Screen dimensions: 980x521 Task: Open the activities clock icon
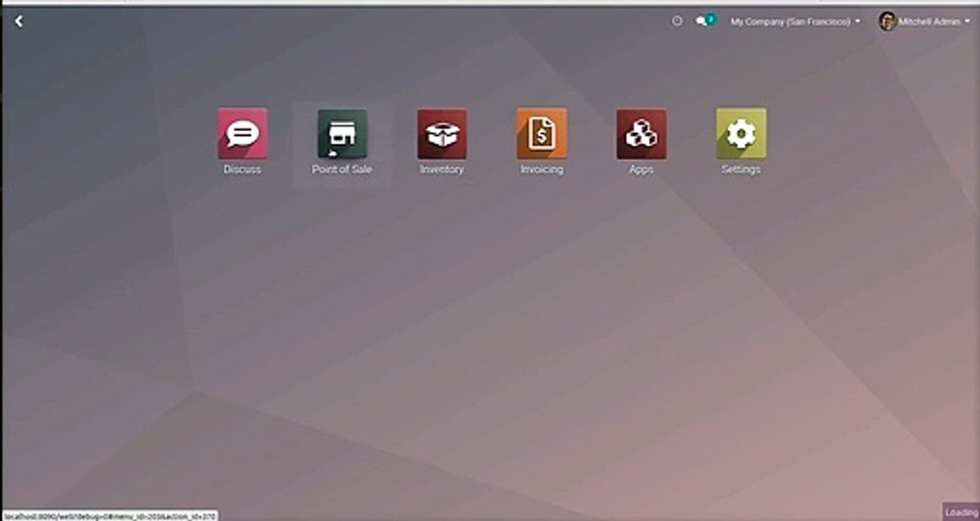pyautogui.click(x=677, y=22)
